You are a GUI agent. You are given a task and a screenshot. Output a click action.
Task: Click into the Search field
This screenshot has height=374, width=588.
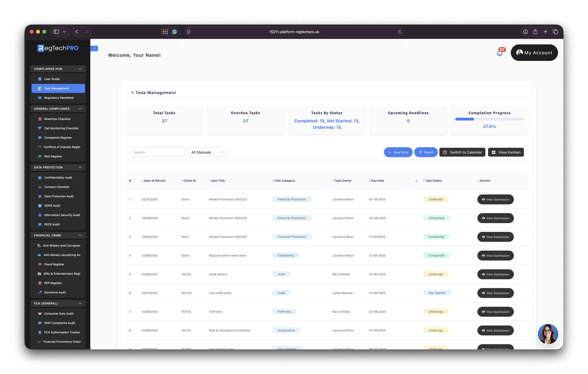pyautogui.click(x=158, y=152)
